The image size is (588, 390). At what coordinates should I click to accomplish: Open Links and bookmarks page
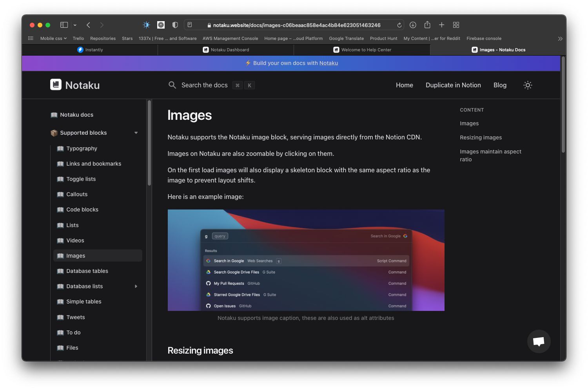[x=94, y=164]
